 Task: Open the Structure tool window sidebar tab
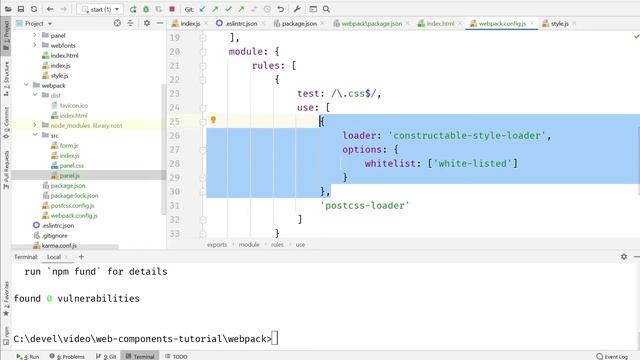6,79
